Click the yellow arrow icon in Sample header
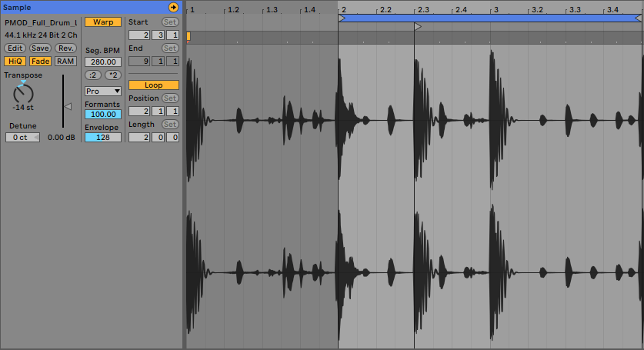The height and width of the screenshot is (350, 644). tap(173, 7)
